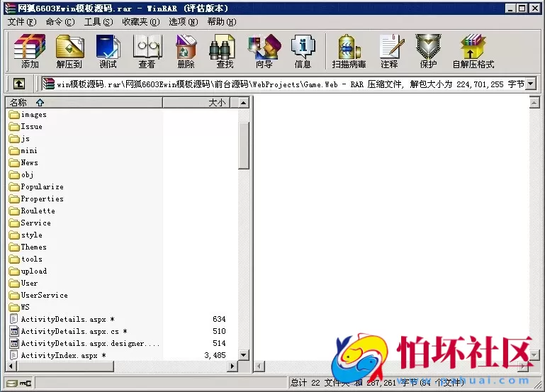Click right pane scroll up arrow
The height and width of the screenshot is (392, 545).
tap(534, 103)
